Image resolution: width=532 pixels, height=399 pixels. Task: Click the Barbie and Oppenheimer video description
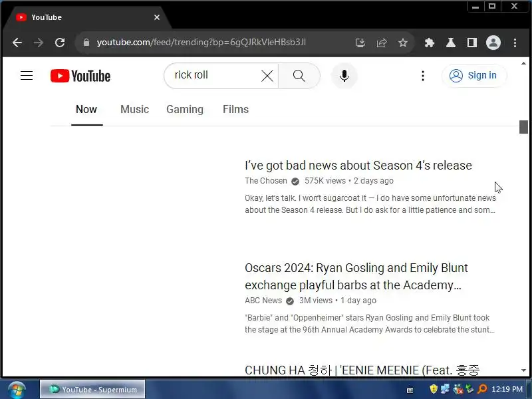pyautogui.click(x=370, y=324)
